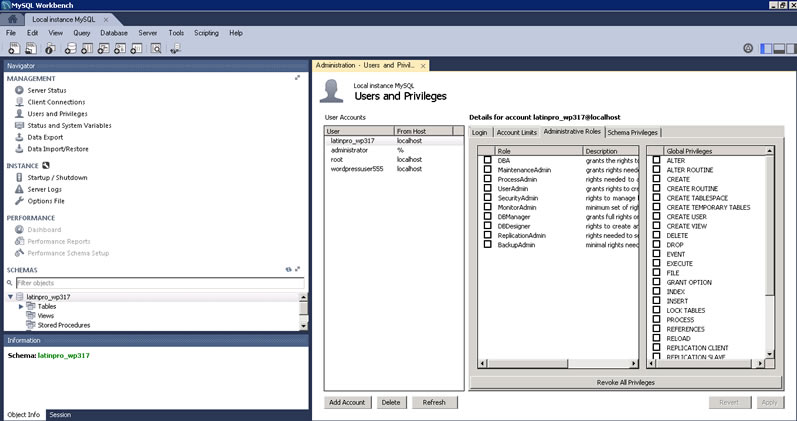Switch to the Session tab
The width and height of the screenshot is (797, 421).
60,415
